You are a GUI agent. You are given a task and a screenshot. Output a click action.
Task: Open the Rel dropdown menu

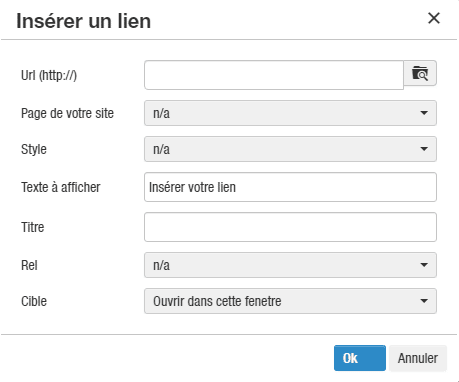pos(290,265)
